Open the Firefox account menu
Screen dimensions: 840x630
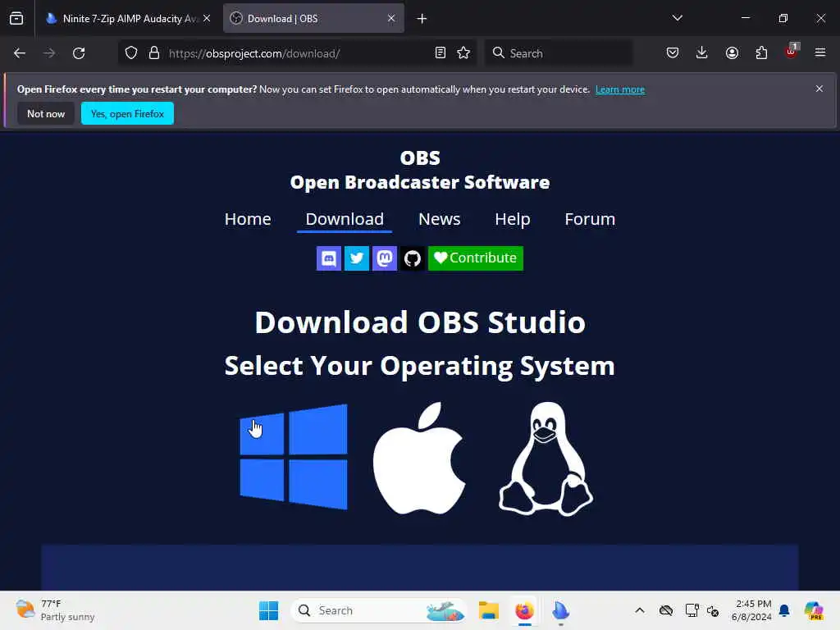click(732, 53)
